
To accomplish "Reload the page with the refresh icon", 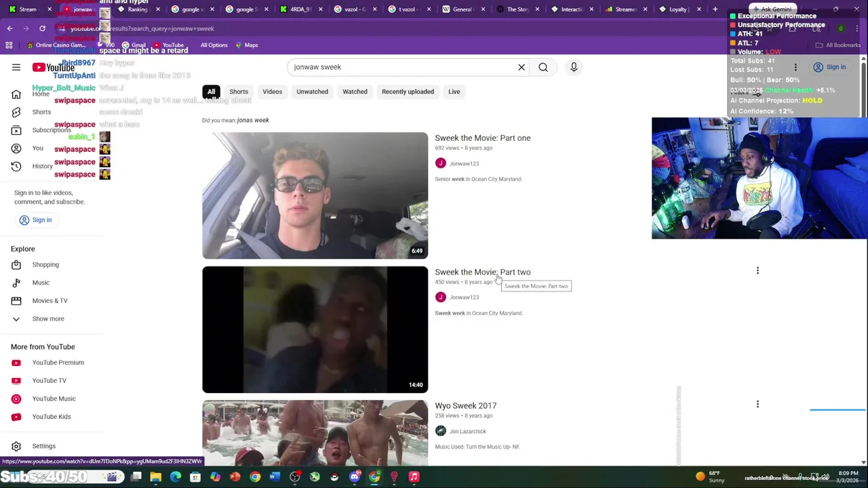I will [42, 28].
